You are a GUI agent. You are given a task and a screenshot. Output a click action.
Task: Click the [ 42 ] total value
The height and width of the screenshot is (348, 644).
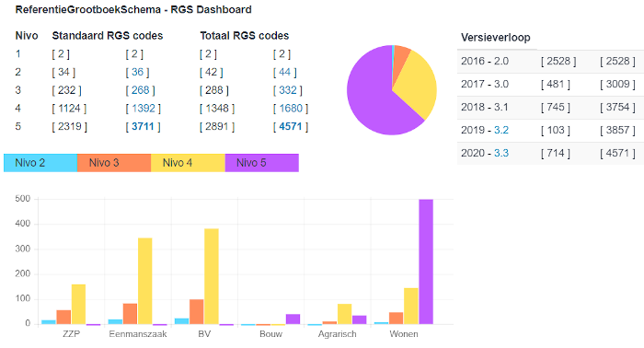[211, 73]
